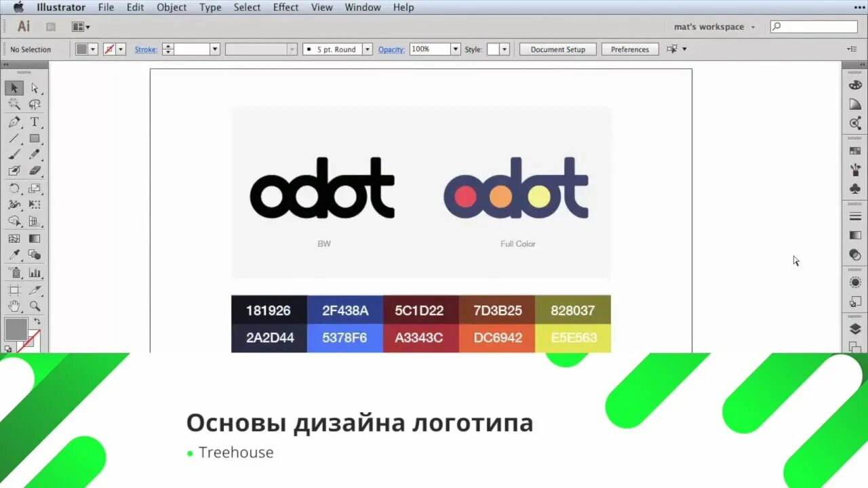Select the Shape Builder tool
This screenshot has height=488, width=868.
pyautogui.click(x=14, y=222)
